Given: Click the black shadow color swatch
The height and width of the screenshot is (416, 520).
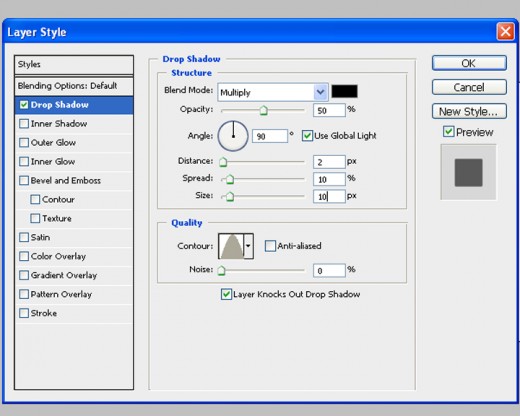Looking at the screenshot, I should [x=344, y=91].
